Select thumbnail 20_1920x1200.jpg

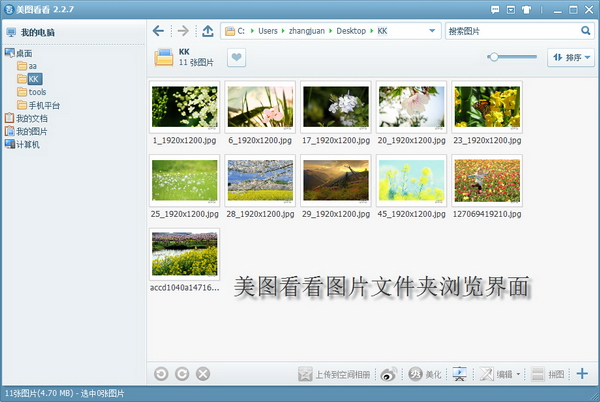click(411, 107)
